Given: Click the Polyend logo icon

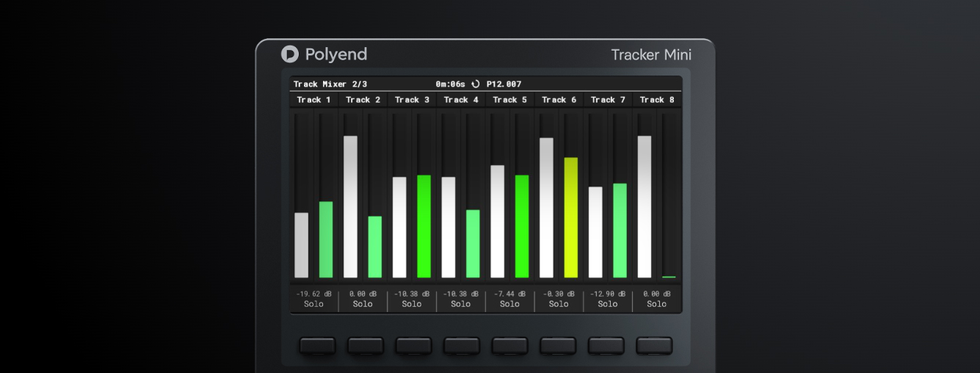Looking at the screenshot, I should pos(289,54).
